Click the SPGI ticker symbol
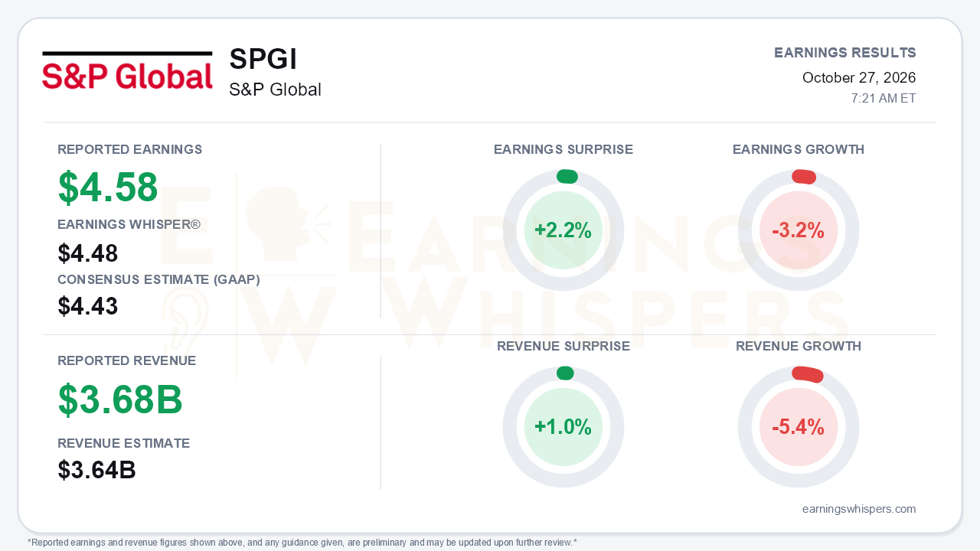 [263, 60]
